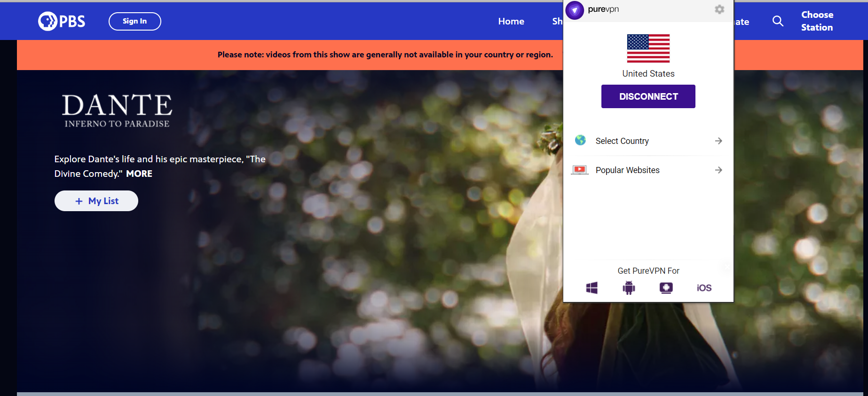The width and height of the screenshot is (868, 396).
Task: Open the Choose Station selector
Action: click(817, 21)
